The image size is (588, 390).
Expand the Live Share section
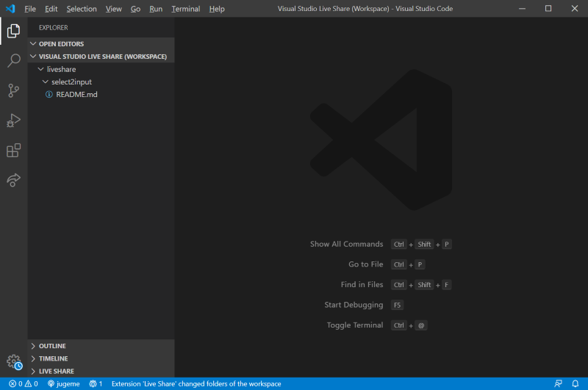[x=101, y=371]
